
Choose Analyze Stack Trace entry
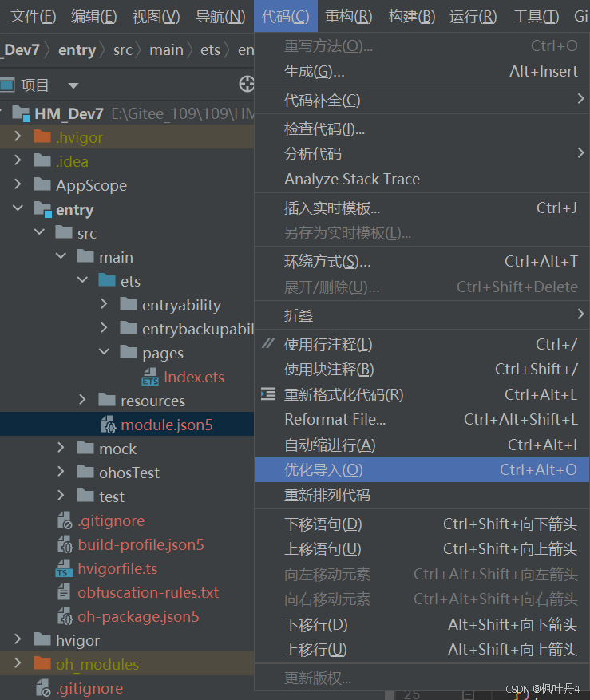pos(422,179)
